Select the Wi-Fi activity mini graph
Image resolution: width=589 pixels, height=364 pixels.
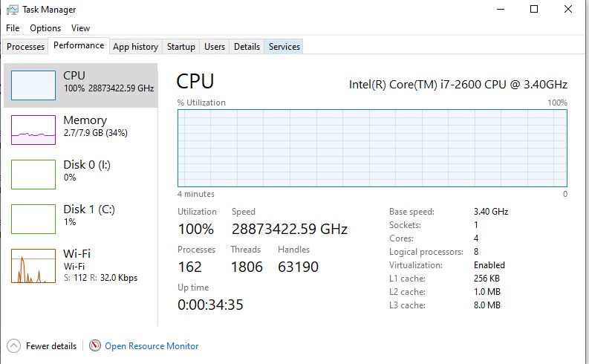tap(33, 266)
